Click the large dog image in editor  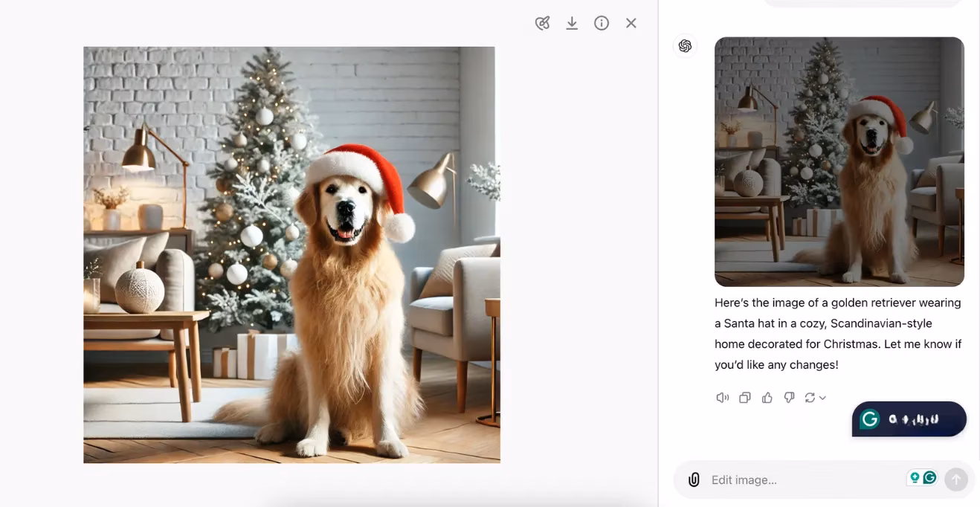291,255
